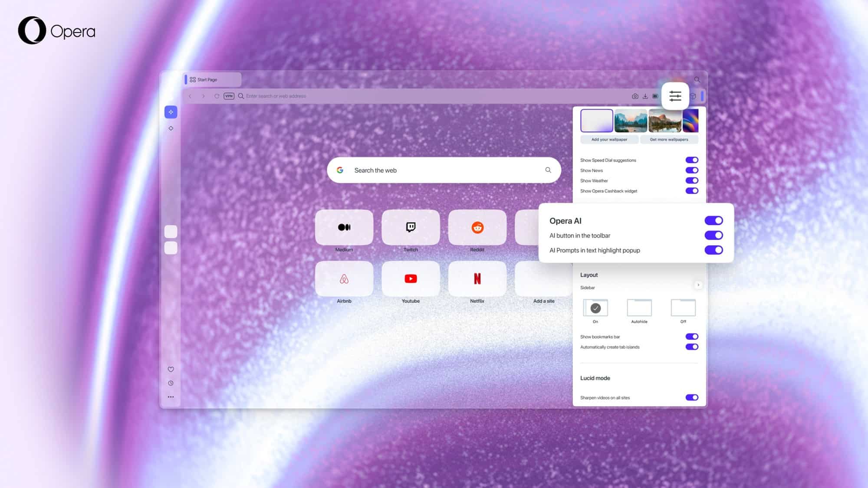The width and height of the screenshot is (868, 488).
Task: Disable the Opera AI switch
Action: pyautogui.click(x=713, y=220)
